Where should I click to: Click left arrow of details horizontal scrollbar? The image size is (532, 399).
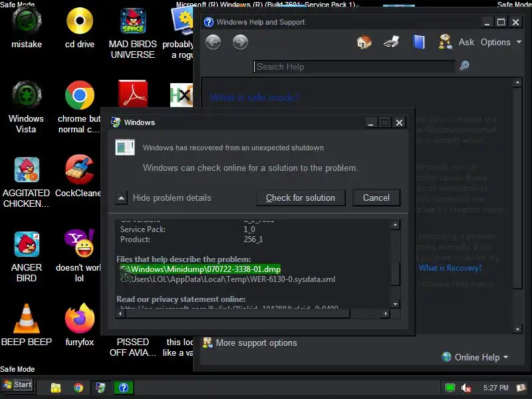click(120, 313)
